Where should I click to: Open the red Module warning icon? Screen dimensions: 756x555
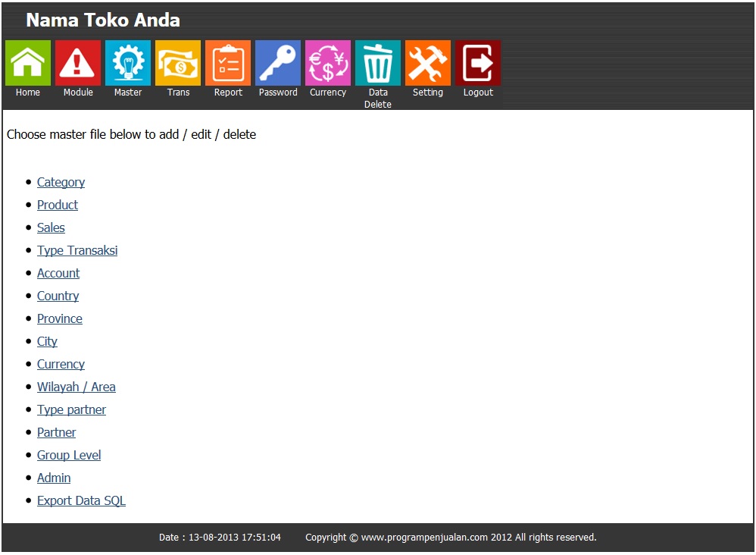(x=78, y=63)
